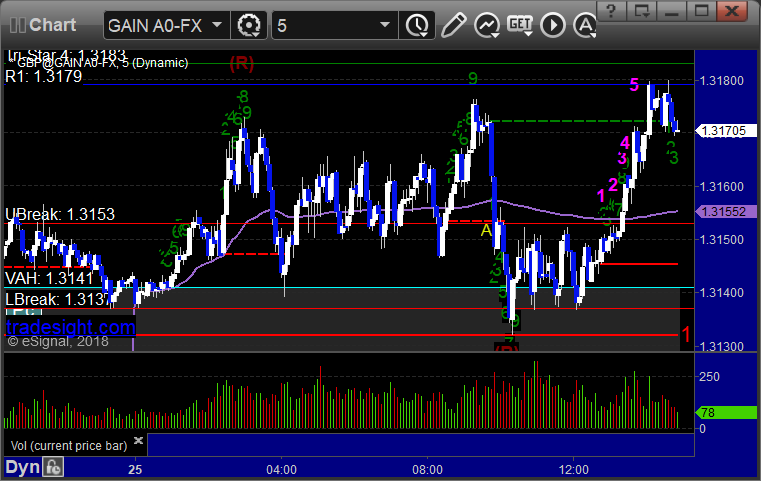Click the magenta wave 4 marker

point(625,143)
